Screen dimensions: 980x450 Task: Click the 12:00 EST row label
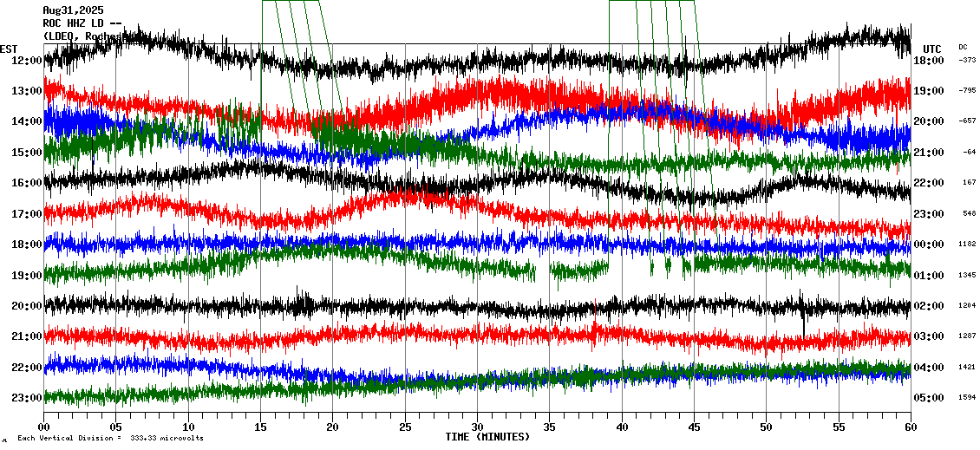point(27,61)
